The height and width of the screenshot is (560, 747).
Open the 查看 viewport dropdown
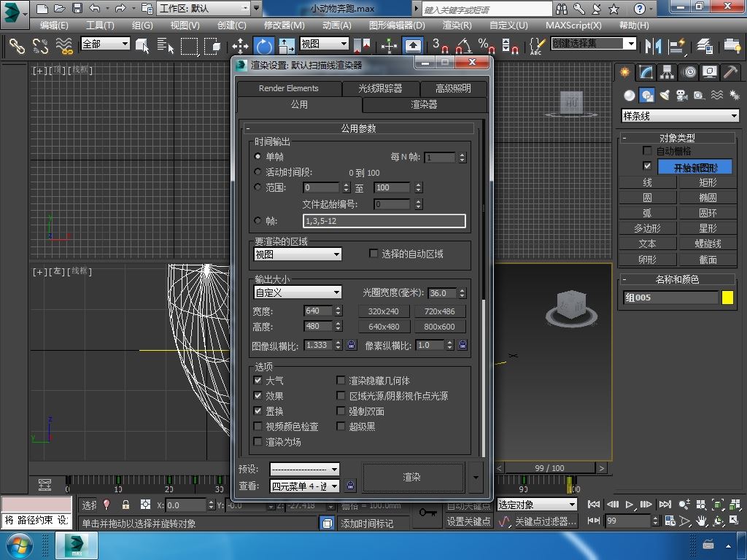(304, 486)
